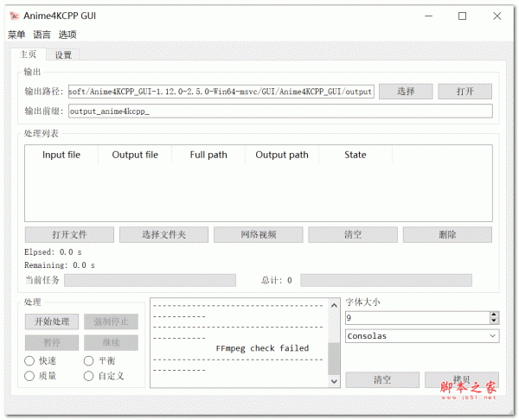Click the 选择文件夹 button
This screenshot has height=420, width=519.
163,234
